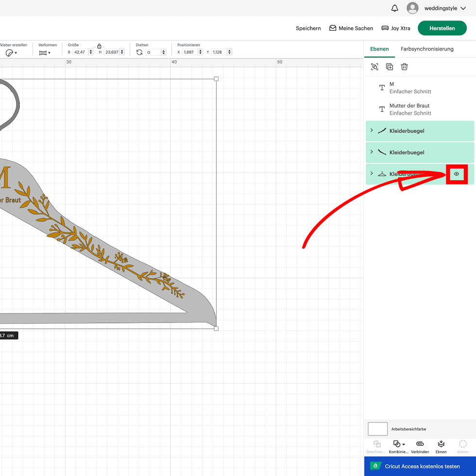Select the 'Mutter der Braut' text layer
This screenshot has height=476, width=476.
click(409, 109)
